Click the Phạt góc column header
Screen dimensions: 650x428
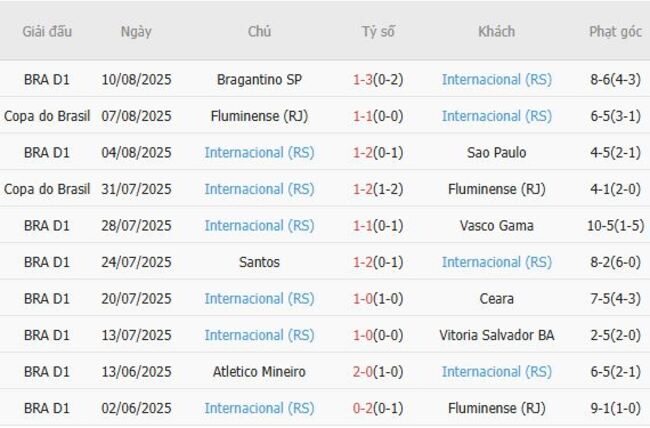[615, 32]
